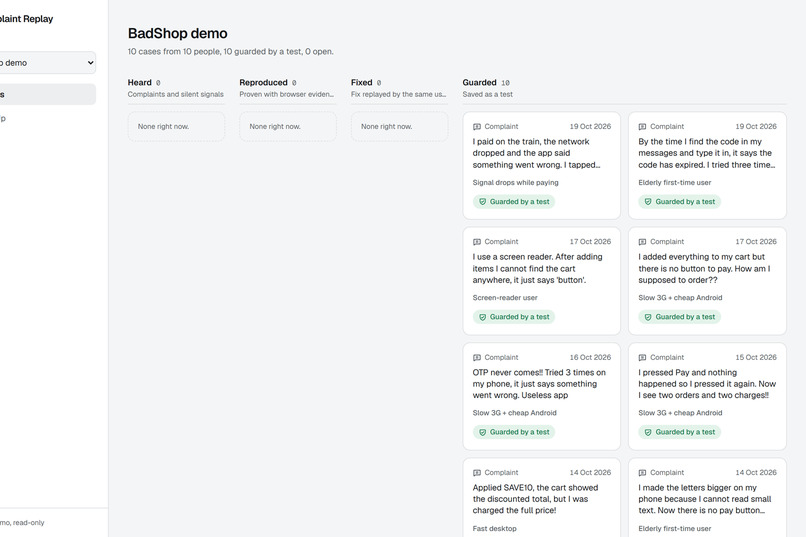Open the code has expired complaint card

[707, 165]
